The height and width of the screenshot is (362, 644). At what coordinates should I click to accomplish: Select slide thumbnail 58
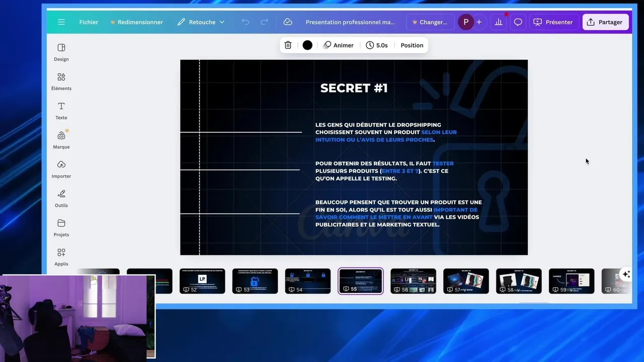coord(519,281)
